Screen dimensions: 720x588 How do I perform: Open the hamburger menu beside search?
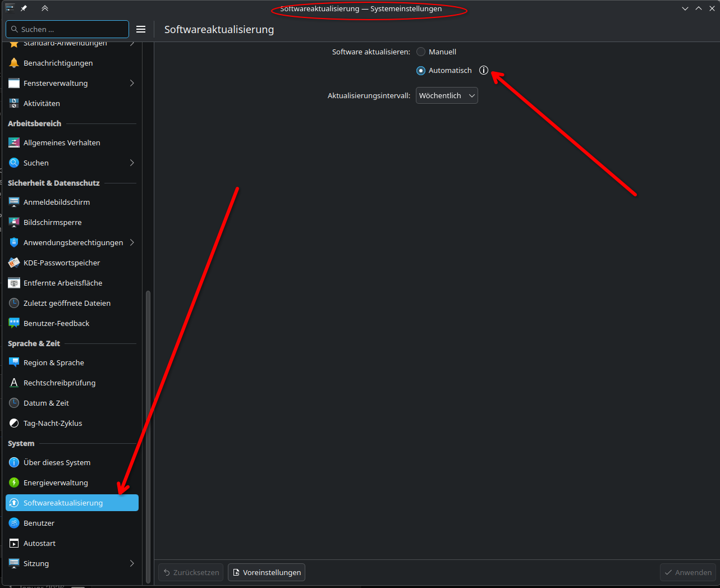[141, 29]
